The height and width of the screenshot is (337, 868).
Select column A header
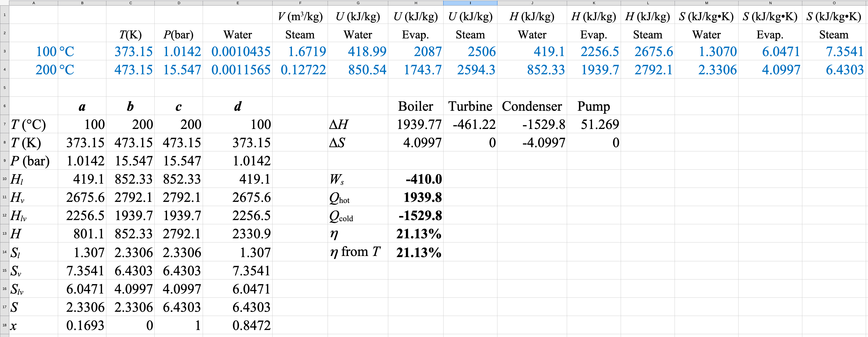pos(33,3)
